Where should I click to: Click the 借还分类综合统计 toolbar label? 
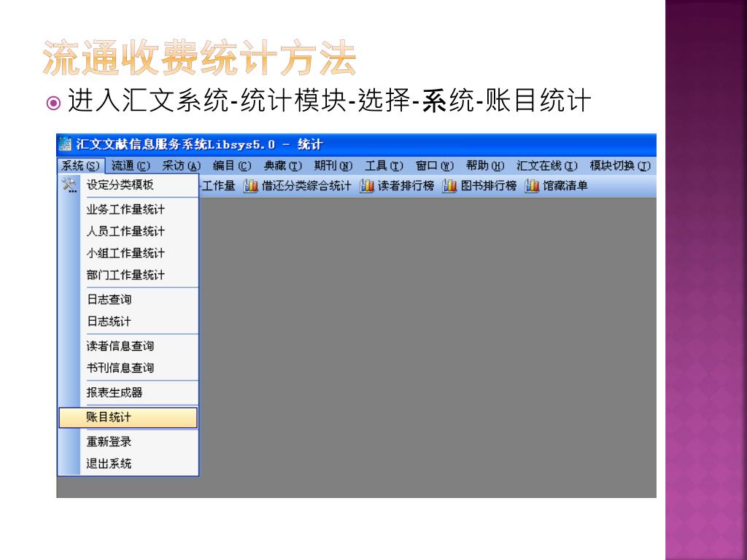click(x=306, y=186)
